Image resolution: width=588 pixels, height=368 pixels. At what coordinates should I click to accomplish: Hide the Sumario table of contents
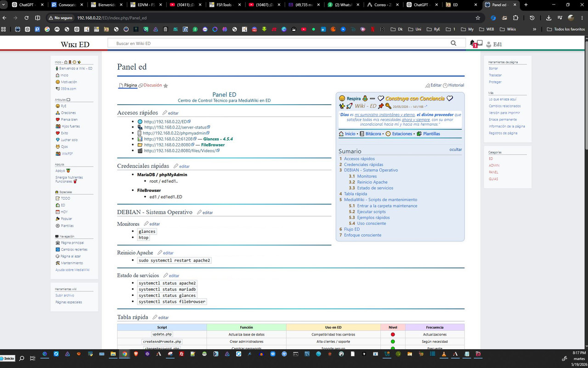(456, 150)
